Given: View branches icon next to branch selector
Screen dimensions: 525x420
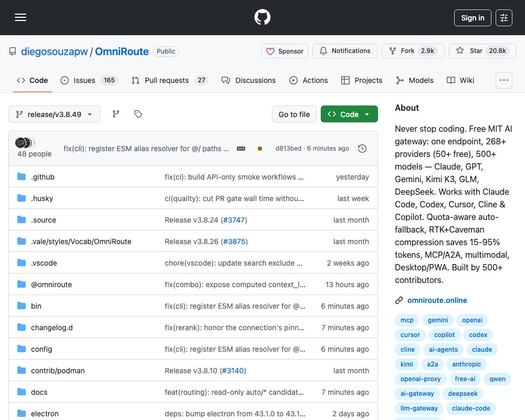Looking at the screenshot, I should (116, 114).
